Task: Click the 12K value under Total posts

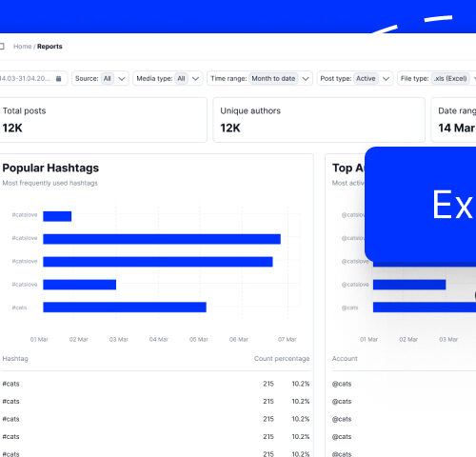Action: tap(12, 128)
